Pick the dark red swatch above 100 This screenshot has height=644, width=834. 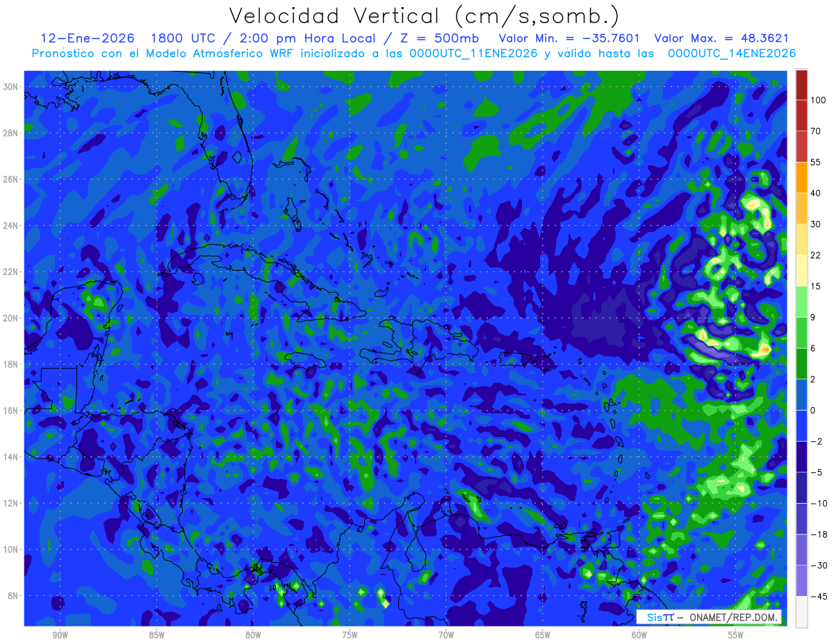click(x=801, y=85)
